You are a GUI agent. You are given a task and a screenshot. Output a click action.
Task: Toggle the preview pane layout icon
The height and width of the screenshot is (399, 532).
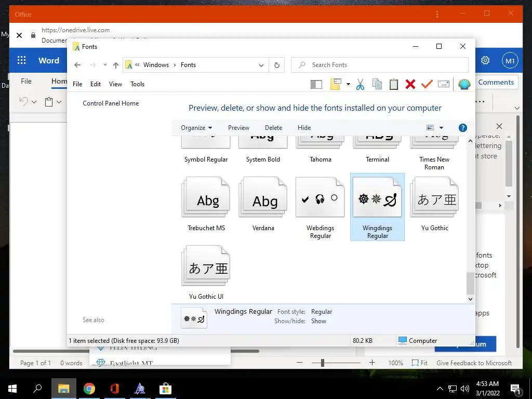pyautogui.click(x=316, y=84)
